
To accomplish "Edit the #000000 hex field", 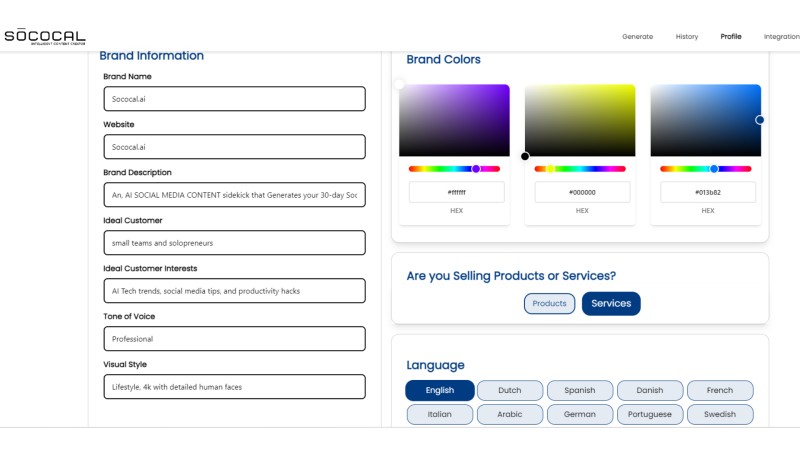I will [582, 192].
